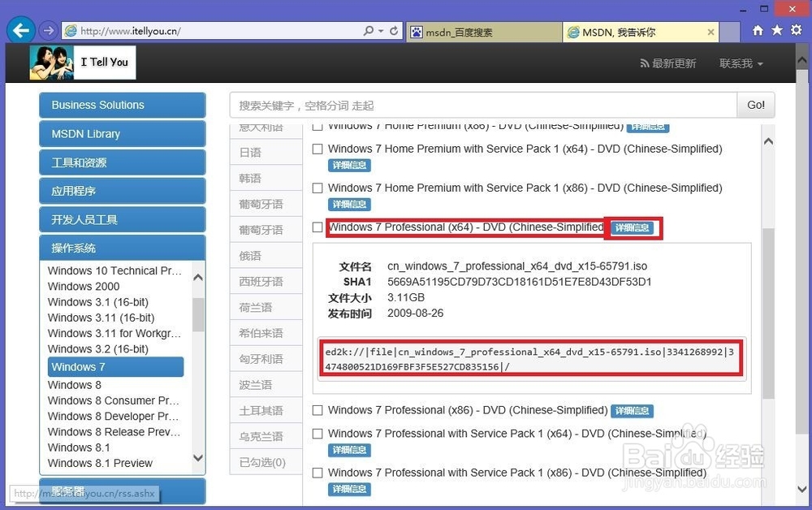Image resolution: width=812 pixels, height=510 pixels.
Task: Click the Go! search button
Action: [x=755, y=105]
